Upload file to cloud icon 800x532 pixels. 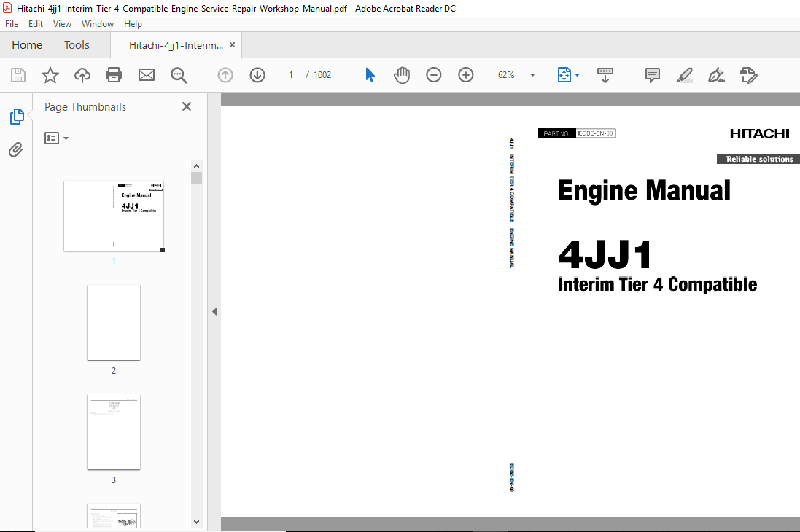click(82, 75)
